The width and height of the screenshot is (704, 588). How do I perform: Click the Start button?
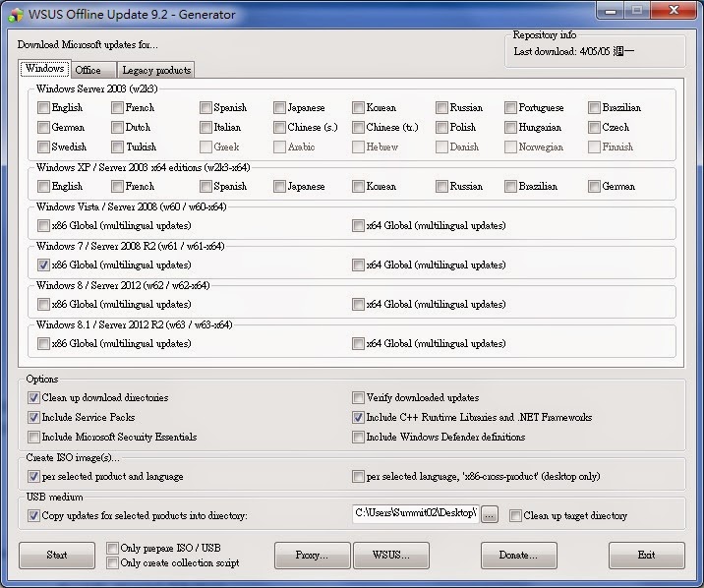click(57, 556)
